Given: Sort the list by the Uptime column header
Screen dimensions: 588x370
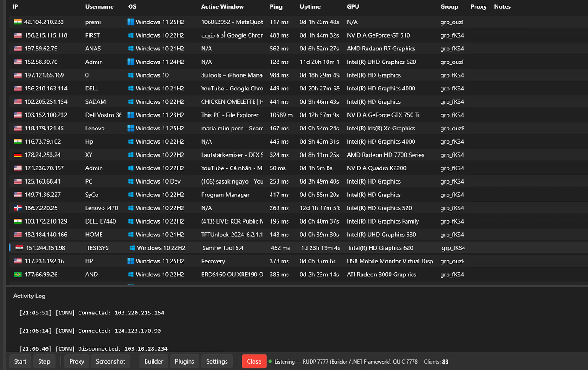Looking at the screenshot, I should coord(310,7).
